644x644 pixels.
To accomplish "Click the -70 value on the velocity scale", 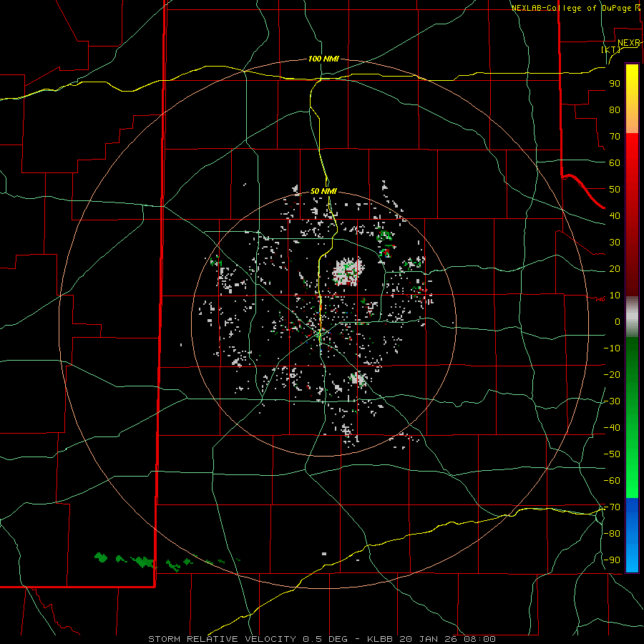I will tap(612, 507).
